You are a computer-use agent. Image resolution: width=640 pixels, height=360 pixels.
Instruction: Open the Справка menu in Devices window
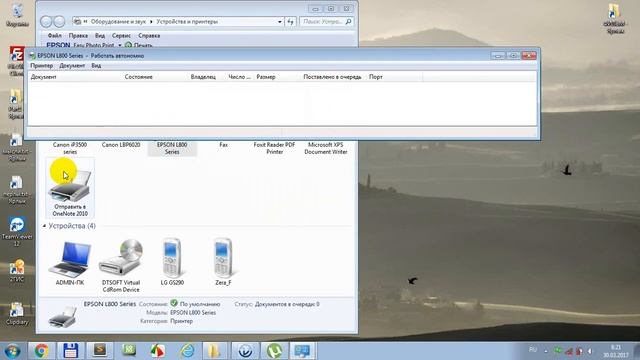149,36
